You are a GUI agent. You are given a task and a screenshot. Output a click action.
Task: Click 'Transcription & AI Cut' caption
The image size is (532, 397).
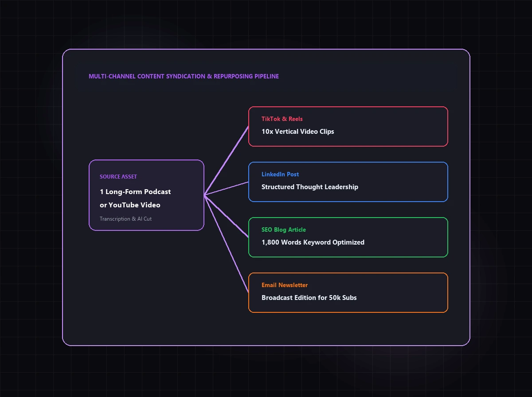[125, 219]
